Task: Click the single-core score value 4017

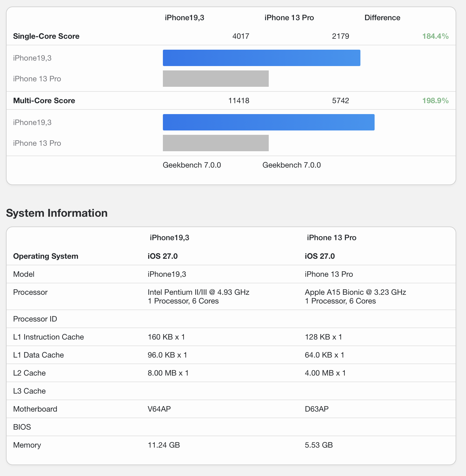Action: (241, 36)
